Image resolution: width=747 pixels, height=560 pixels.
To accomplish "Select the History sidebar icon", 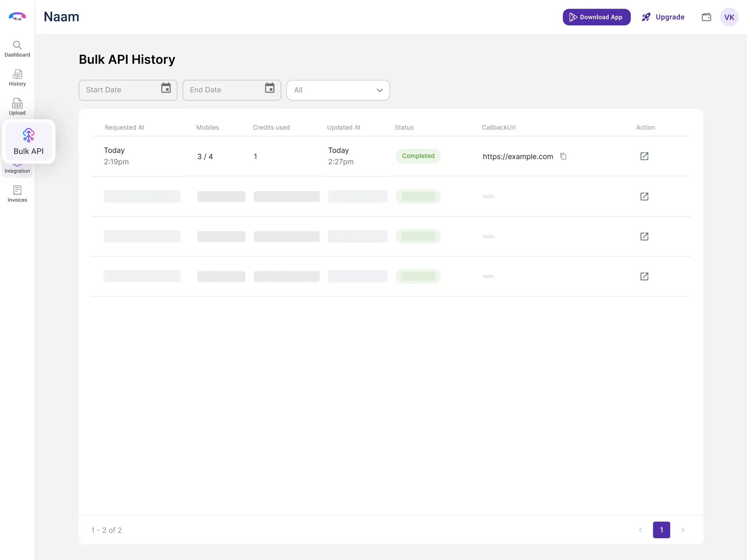I will click(x=17, y=77).
